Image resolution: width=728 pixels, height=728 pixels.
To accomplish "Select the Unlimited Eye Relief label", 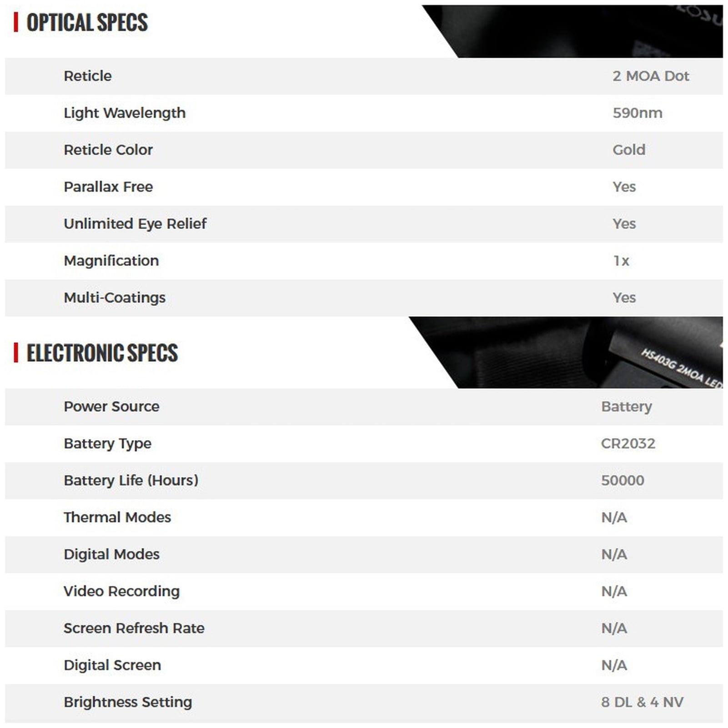I will pos(135,224).
